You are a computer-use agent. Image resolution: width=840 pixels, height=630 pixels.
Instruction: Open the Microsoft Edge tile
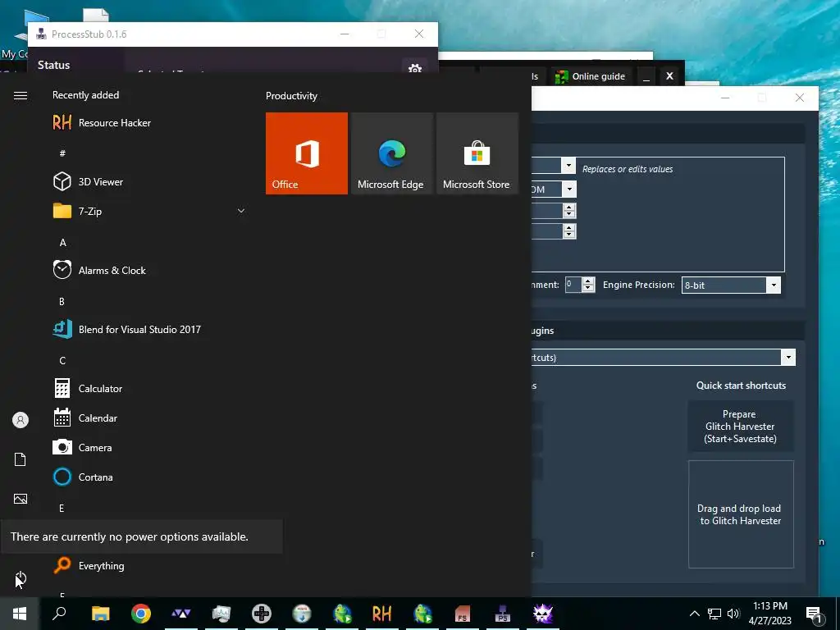(x=391, y=153)
